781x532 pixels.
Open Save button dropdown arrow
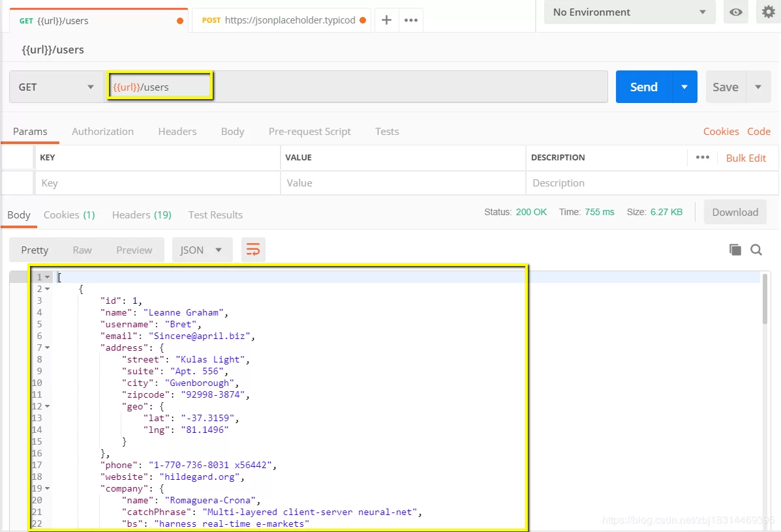pos(758,87)
